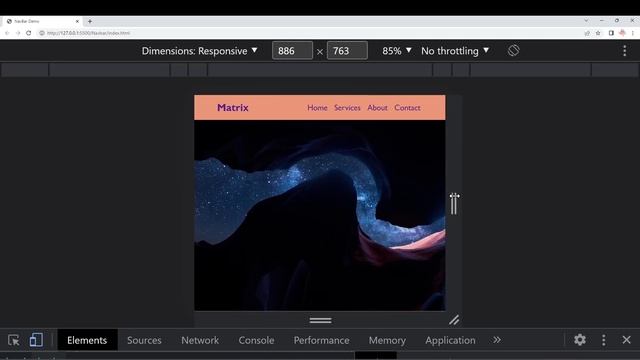This screenshot has height=360, width=640.
Task: Click the Services nav link
Action: click(x=347, y=108)
